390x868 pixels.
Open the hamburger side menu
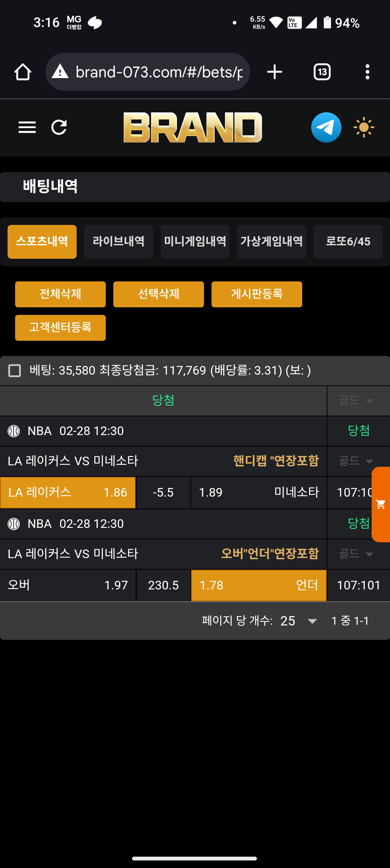tap(27, 127)
